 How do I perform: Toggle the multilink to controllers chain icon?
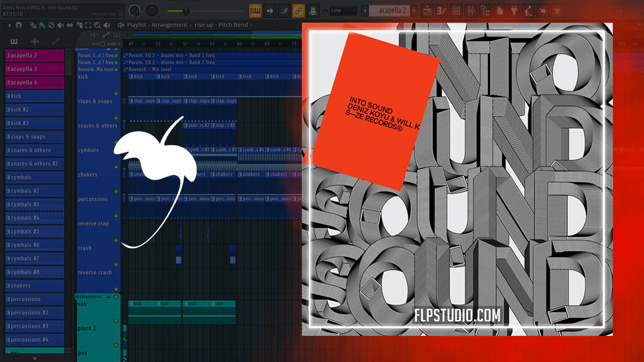click(x=299, y=10)
